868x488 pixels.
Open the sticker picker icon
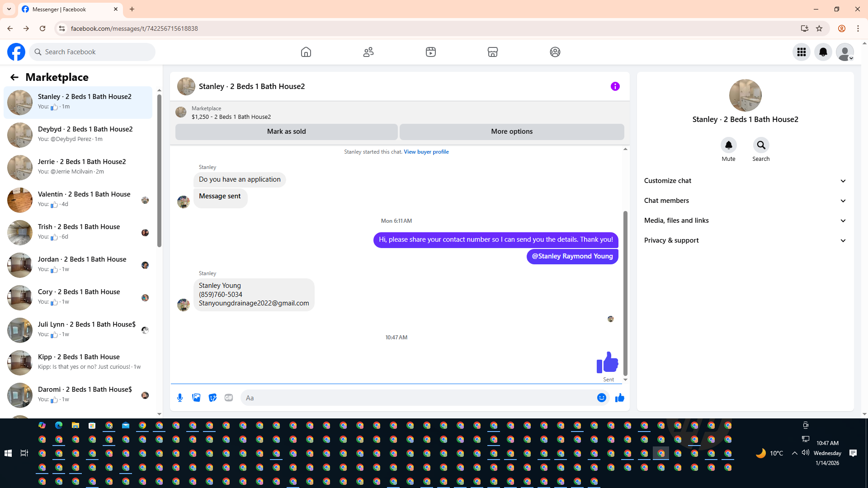tap(212, 398)
